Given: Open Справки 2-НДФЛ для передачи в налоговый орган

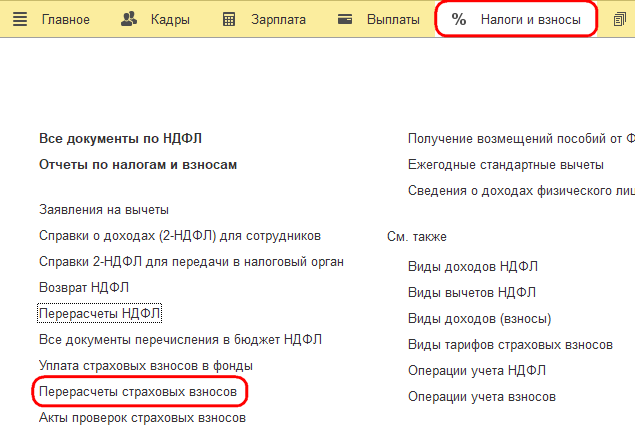Looking at the screenshot, I should (x=191, y=262).
